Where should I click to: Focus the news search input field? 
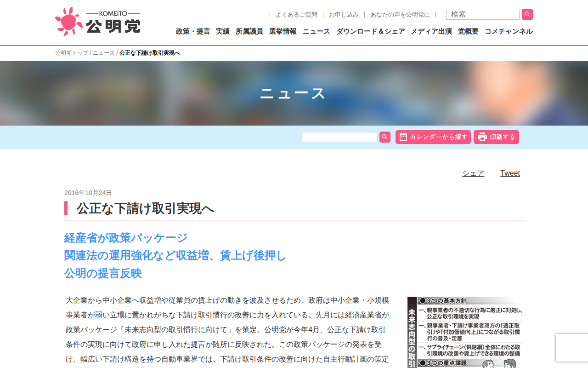coord(339,137)
